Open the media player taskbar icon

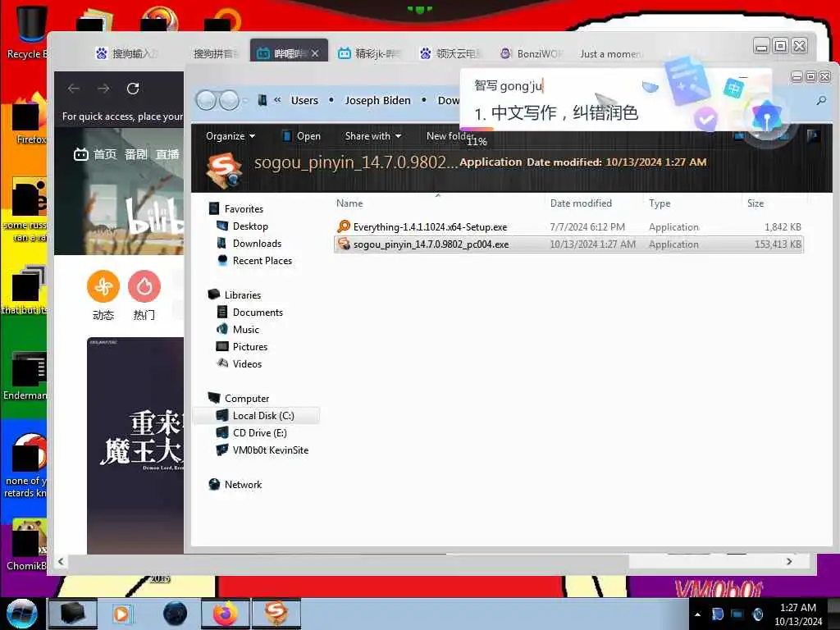(x=121, y=614)
